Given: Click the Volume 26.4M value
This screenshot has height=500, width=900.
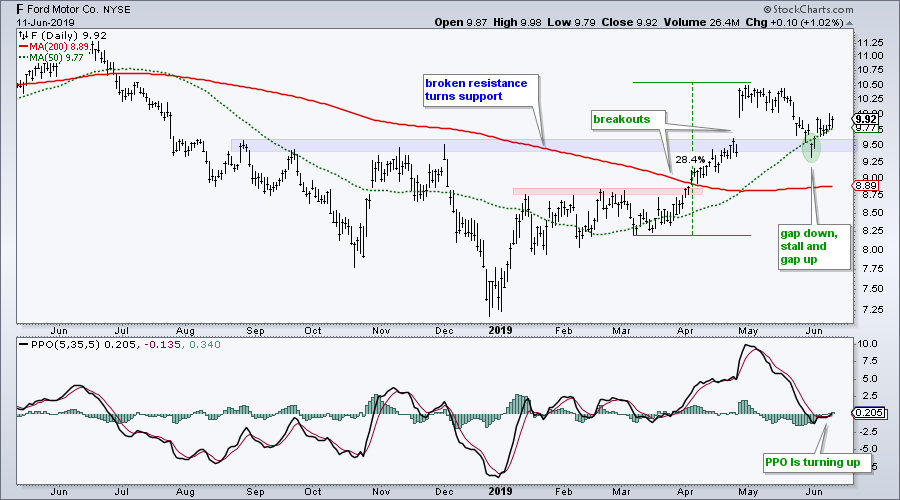Looking at the screenshot, I should 701,22.
